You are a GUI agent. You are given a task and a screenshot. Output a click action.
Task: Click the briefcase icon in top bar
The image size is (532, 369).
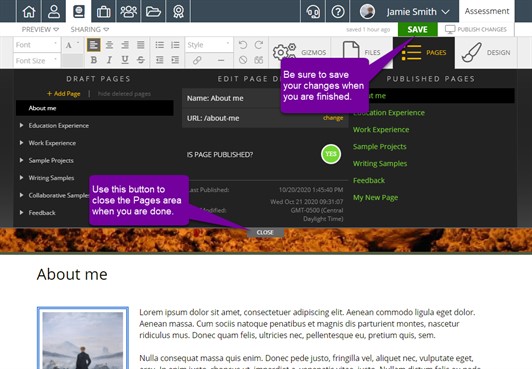(x=103, y=12)
